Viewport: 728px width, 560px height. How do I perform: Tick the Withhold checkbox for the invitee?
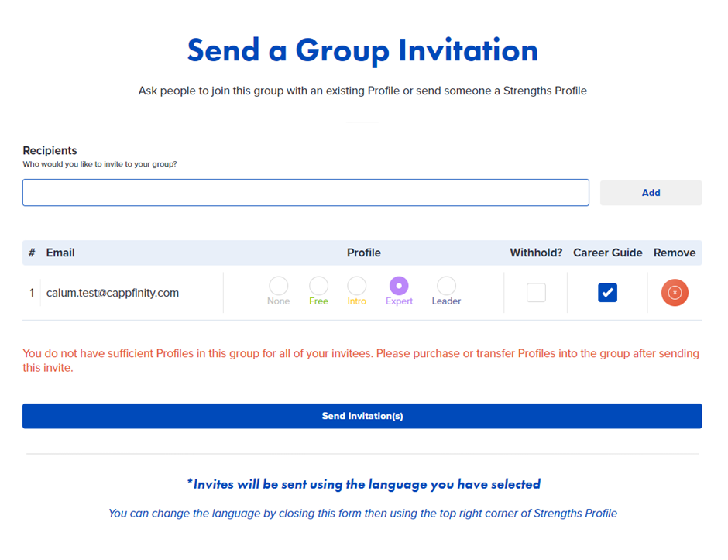click(x=536, y=293)
